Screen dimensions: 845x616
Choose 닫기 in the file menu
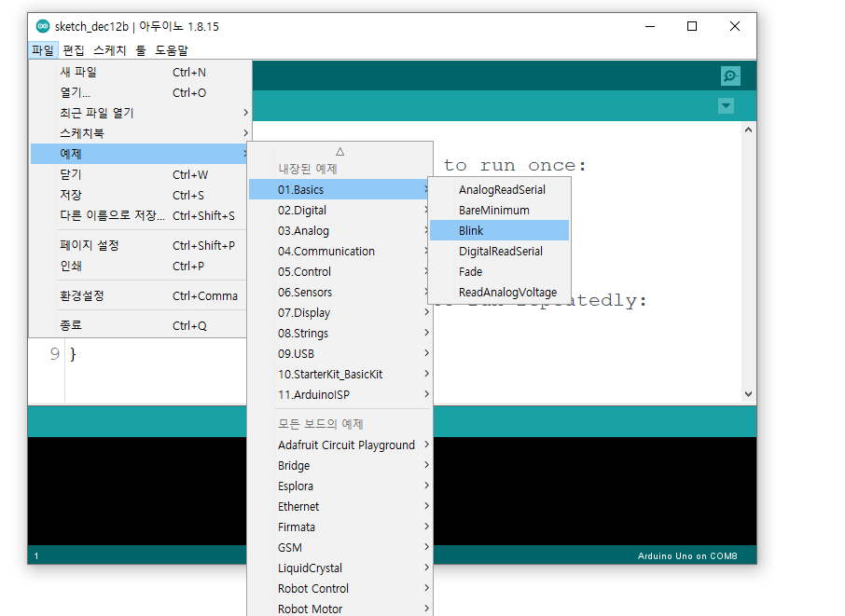coord(139,174)
